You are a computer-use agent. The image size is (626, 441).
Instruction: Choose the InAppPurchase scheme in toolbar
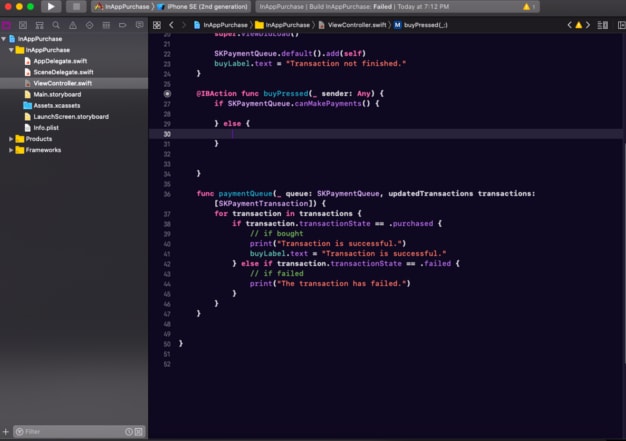tap(122, 7)
